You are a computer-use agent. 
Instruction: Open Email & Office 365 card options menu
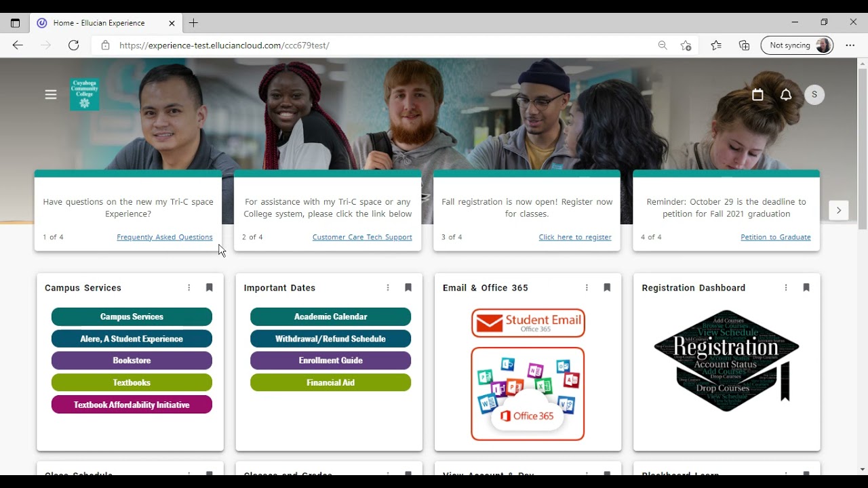587,287
